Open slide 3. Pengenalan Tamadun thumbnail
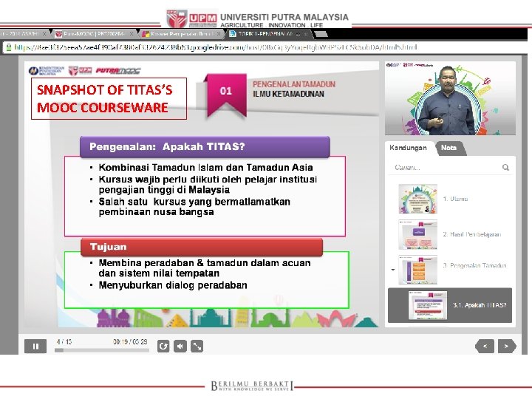The height and width of the screenshot is (399, 532). click(418, 270)
